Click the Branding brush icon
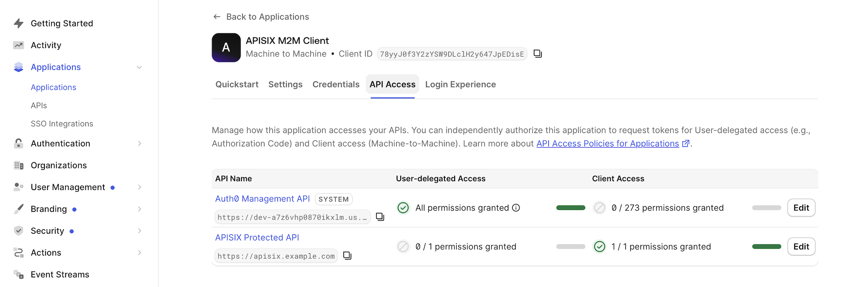This screenshot has width=868, height=287. 18,209
